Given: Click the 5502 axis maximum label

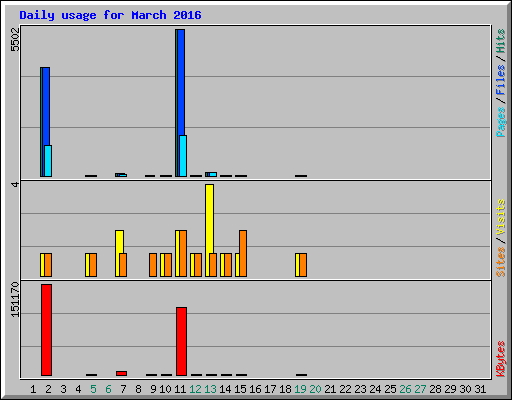Looking at the screenshot, I should pos(15,40).
